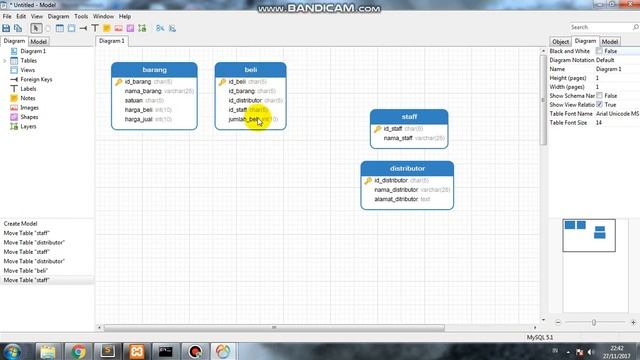Click the barang table header

click(x=154, y=70)
